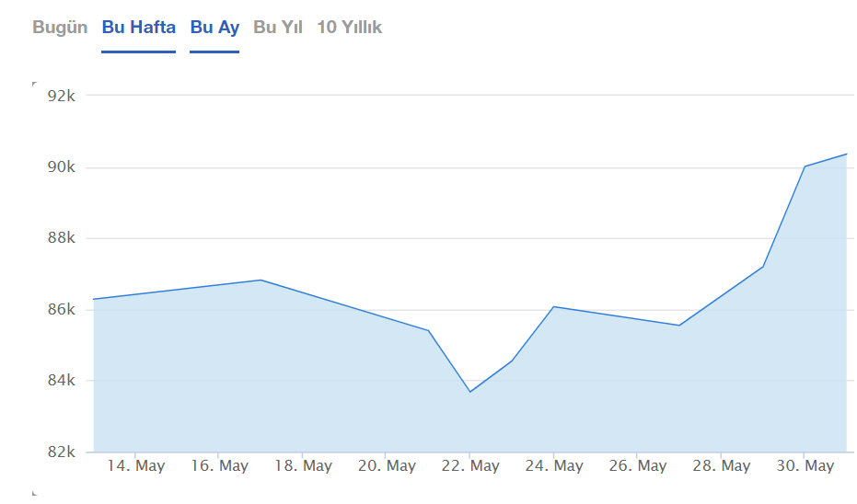The width and height of the screenshot is (857, 504).
Task: Click the chart peak at far right
Action: pos(846,154)
